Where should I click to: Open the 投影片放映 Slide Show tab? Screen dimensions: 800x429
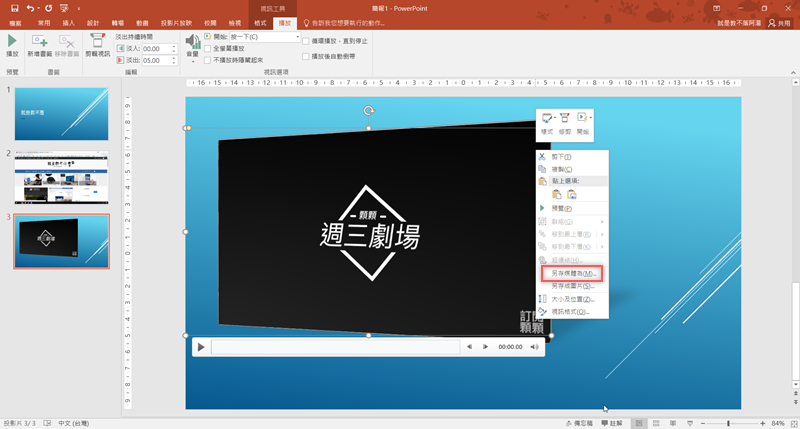[177, 23]
